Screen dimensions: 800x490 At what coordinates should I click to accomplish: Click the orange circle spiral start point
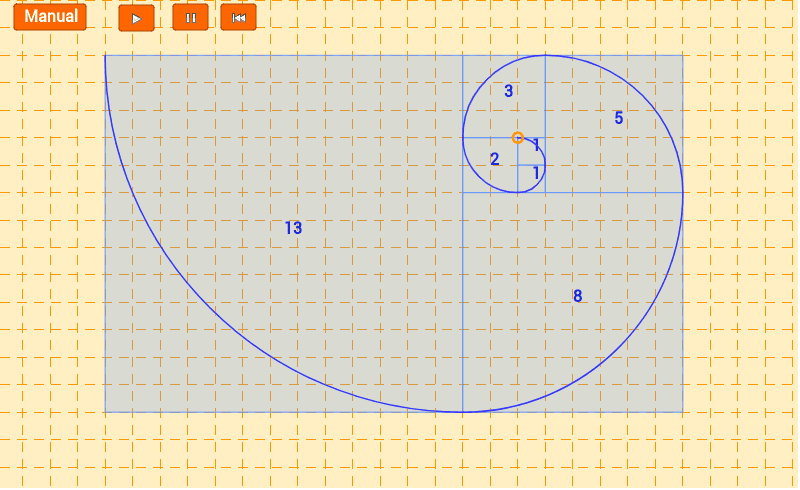(x=517, y=138)
